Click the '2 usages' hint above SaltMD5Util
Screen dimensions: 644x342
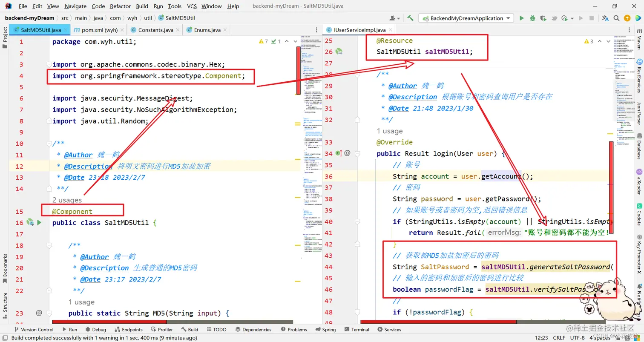[67, 200]
